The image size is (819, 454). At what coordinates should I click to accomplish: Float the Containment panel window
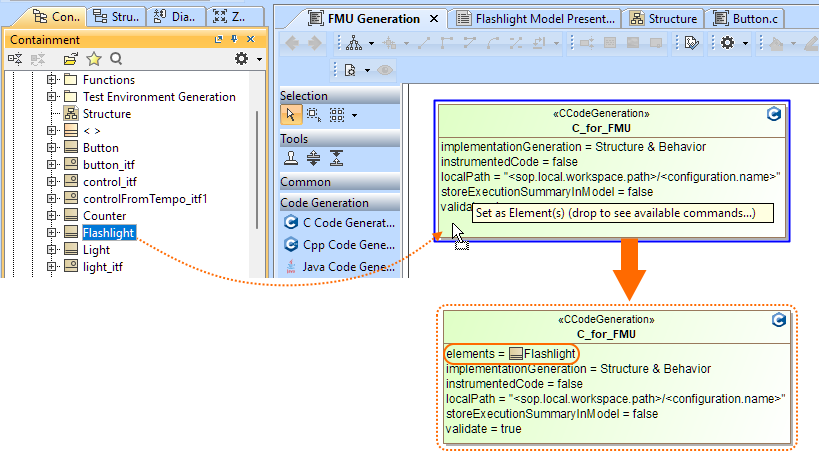pos(218,40)
